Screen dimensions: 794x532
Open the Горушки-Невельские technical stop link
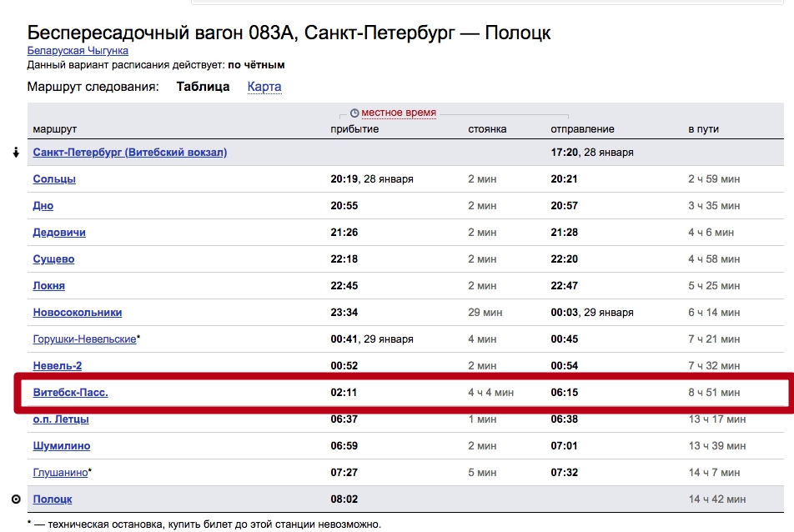[x=83, y=339]
